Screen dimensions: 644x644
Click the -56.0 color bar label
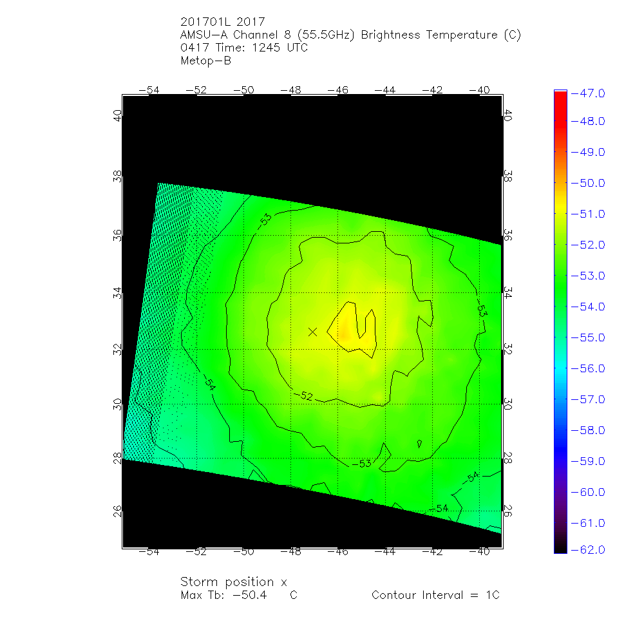(x=588, y=368)
